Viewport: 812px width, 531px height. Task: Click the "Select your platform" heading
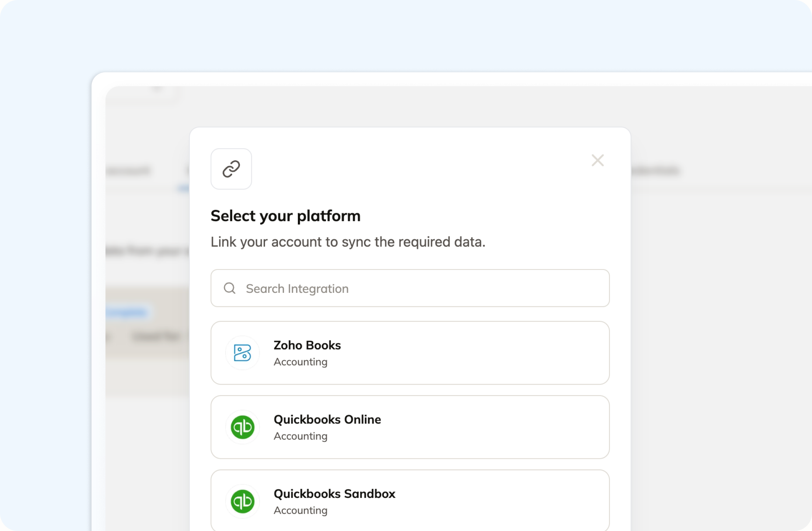[x=285, y=216]
